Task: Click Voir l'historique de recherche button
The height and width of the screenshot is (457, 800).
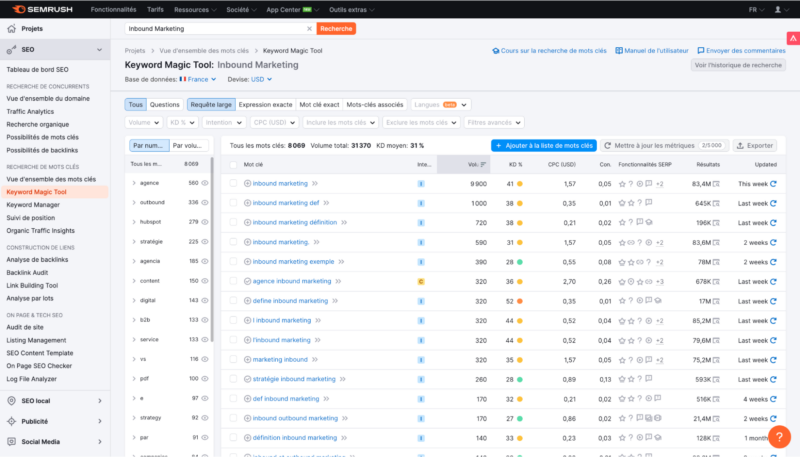Action: pyautogui.click(x=738, y=65)
